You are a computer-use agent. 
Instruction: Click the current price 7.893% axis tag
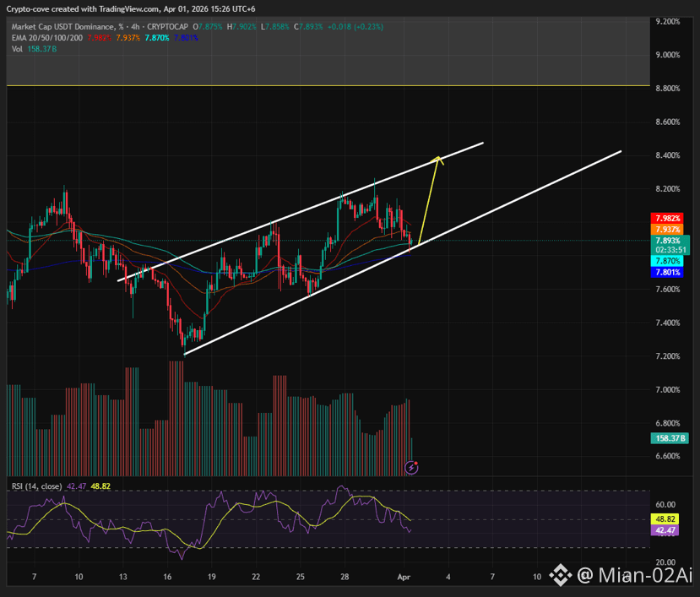point(668,241)
